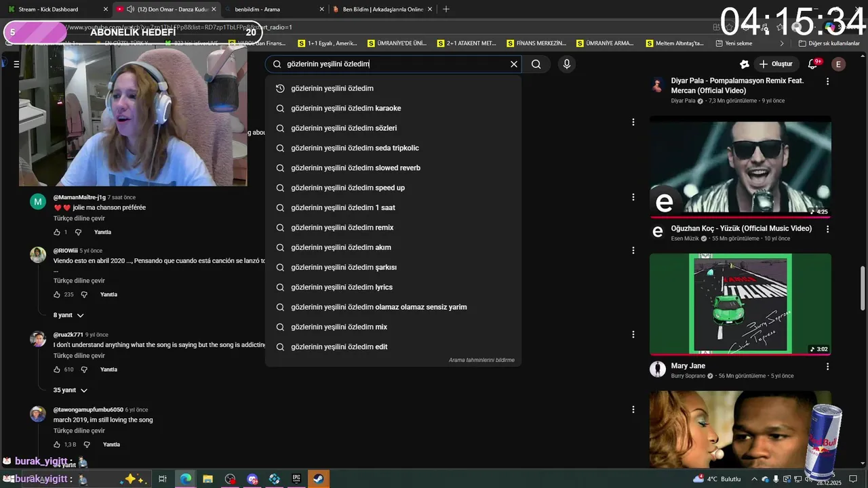This screenshot has width=868, height=488.
Task: Open the YouTube hamburger guide menu
Action: tap(16, 64)
